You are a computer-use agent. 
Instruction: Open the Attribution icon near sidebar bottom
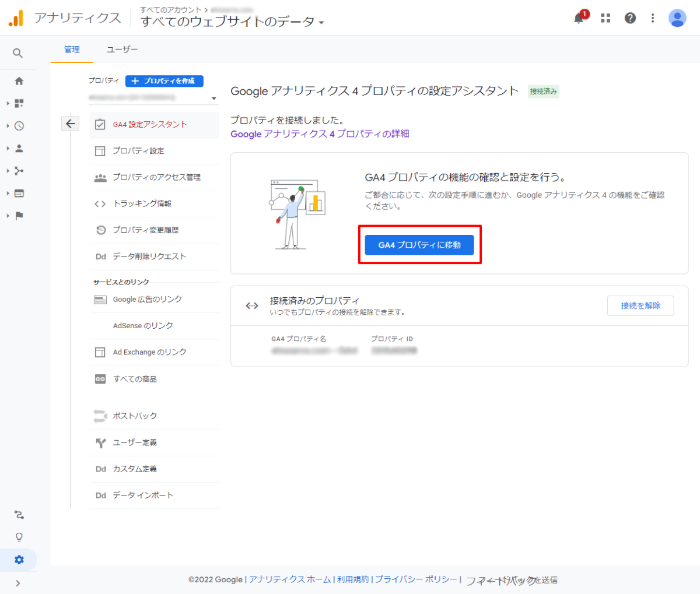pyautogui.click(x=19, y=515)
